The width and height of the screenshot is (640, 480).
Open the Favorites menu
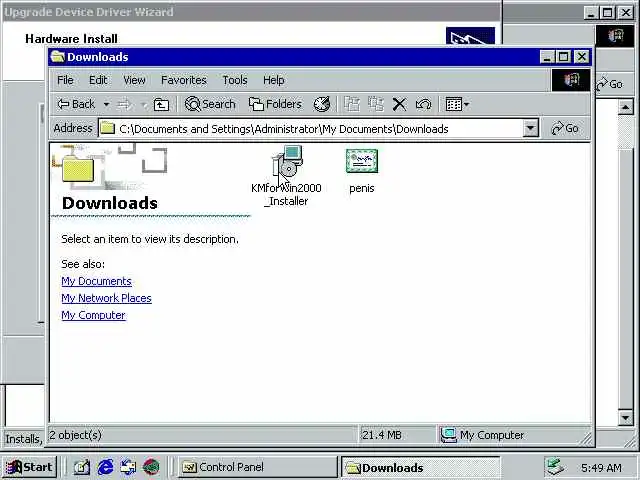tap(184, 80)
